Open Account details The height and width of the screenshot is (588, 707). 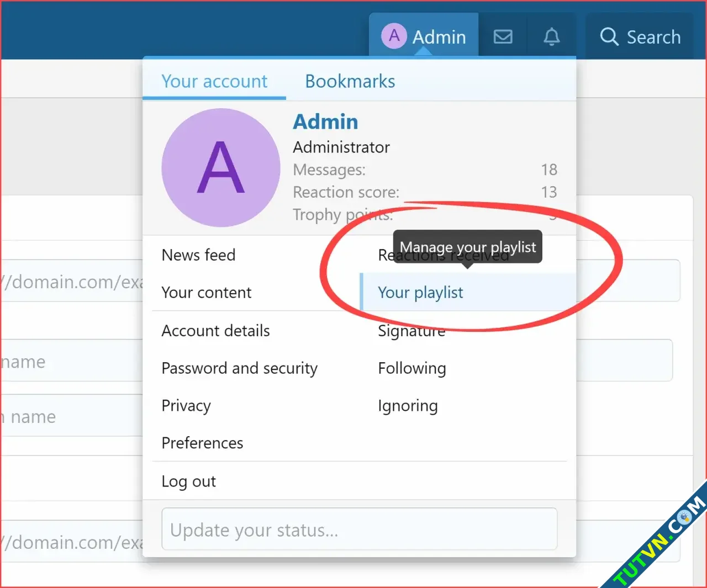(x=215, y=331)
